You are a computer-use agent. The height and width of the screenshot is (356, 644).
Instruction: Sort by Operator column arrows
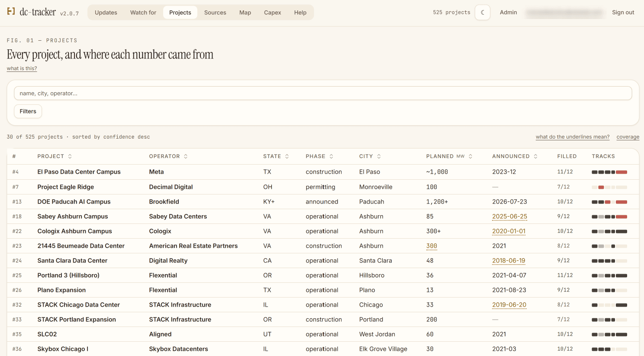click(186, 156)
